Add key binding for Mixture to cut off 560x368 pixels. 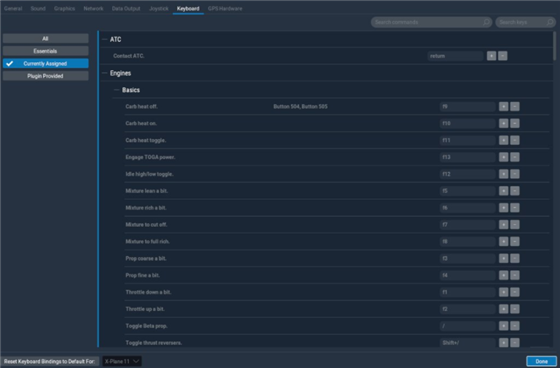pos(504,224)
